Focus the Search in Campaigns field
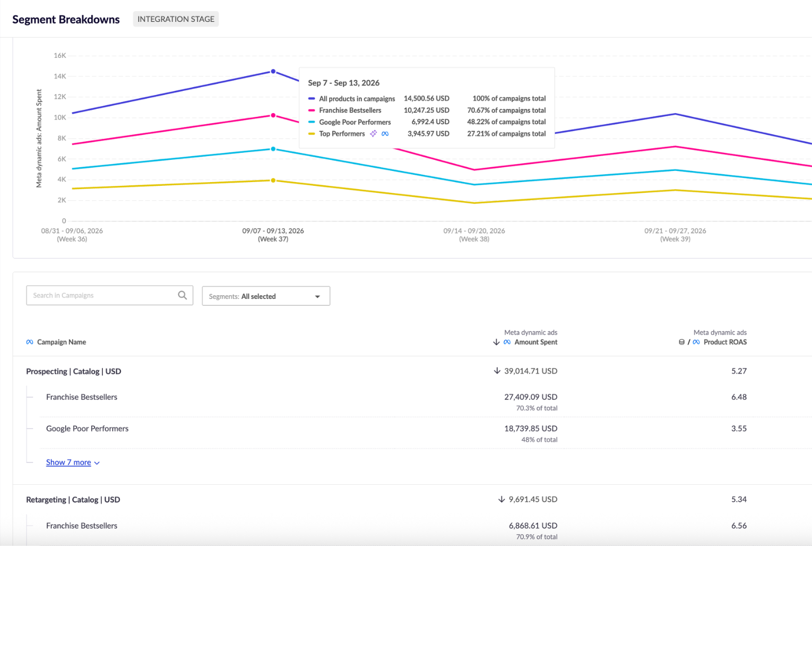Image resolution: width=812 pixels, height=660 pixels. (109, 295)
